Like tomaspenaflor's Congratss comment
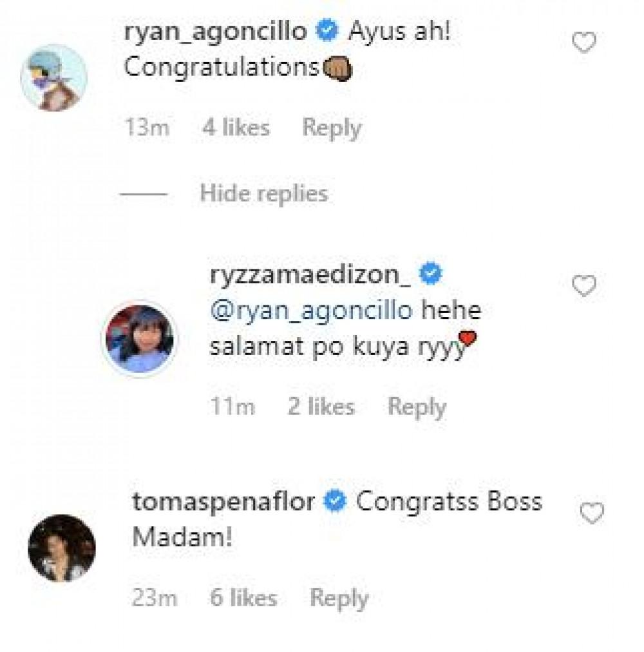 tap(592, 513)
